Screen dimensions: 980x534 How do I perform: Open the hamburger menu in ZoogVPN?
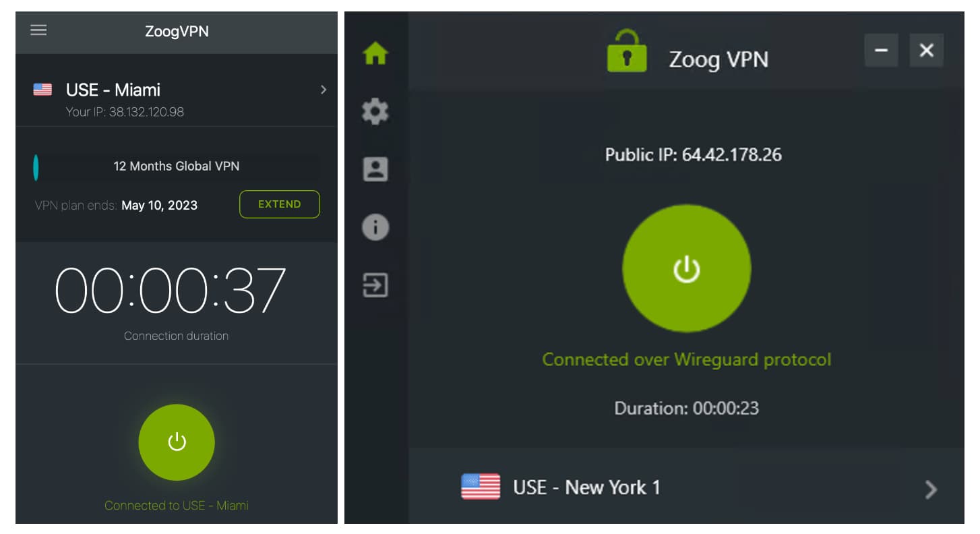coord(39,30)
